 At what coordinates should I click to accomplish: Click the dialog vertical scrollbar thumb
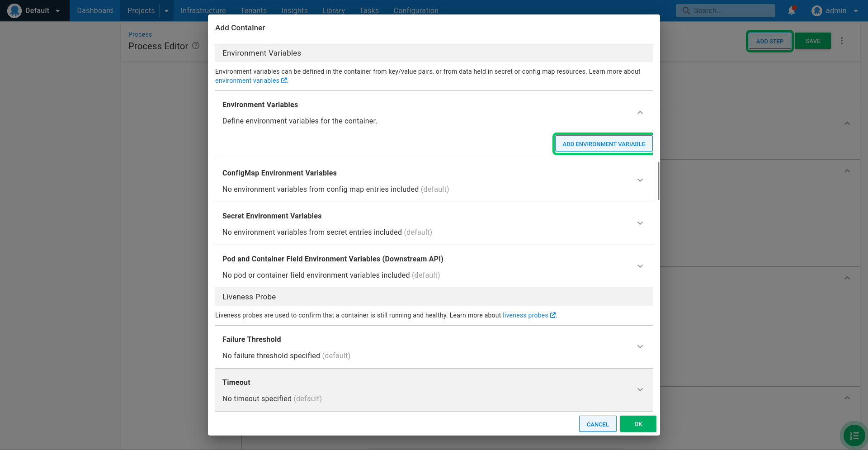(659, 181)
